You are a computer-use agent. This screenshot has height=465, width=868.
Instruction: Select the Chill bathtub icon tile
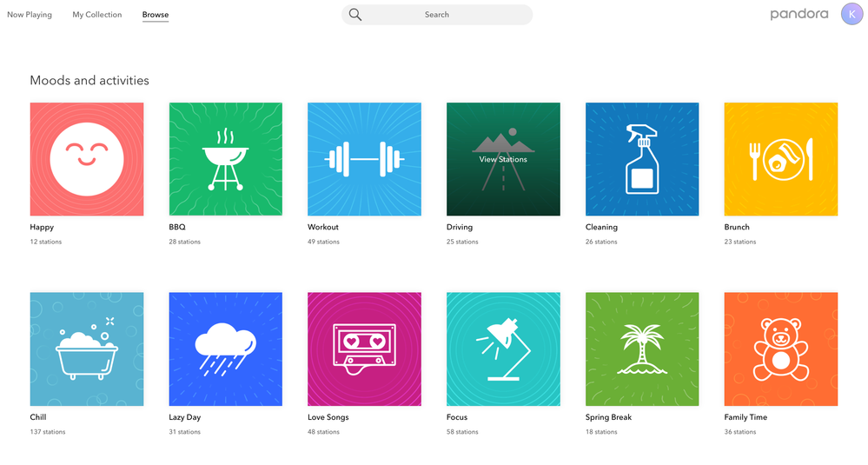tap(86, 349)
